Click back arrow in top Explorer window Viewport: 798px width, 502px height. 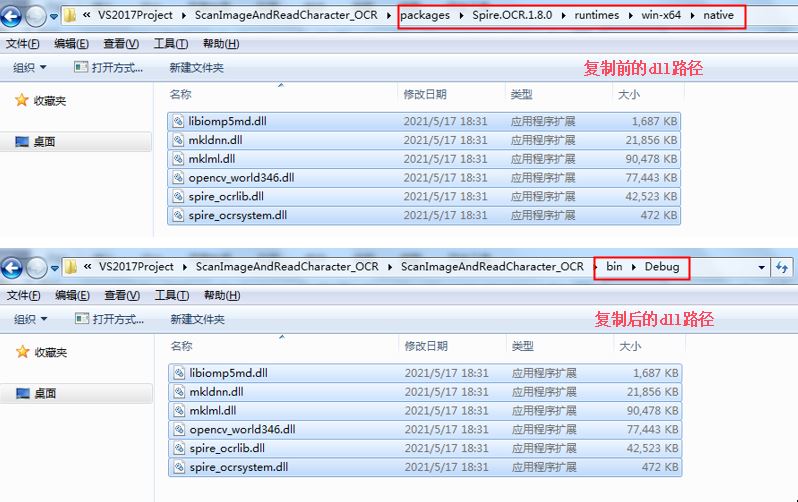[11, 16]
